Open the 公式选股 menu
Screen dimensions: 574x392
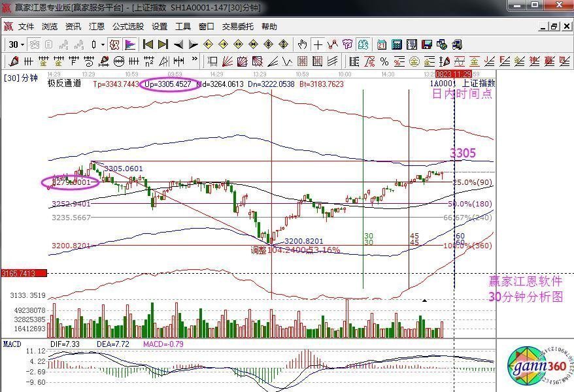click(127, 27)
